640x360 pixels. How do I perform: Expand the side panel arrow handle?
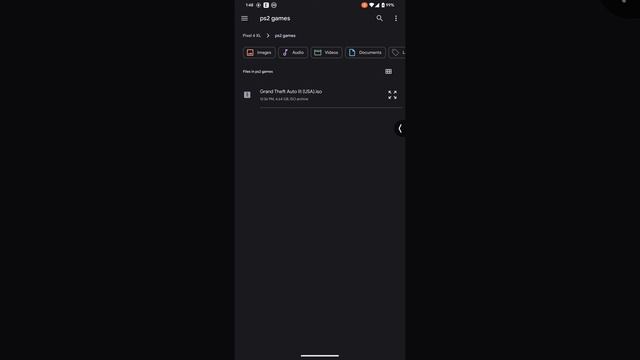[x=400, y=129]
